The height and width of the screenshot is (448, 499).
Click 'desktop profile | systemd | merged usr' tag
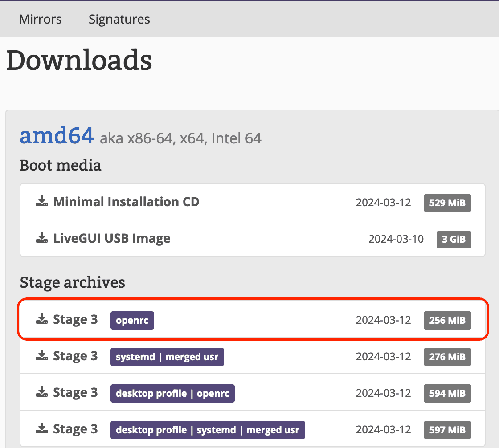[x=208, y=430]
